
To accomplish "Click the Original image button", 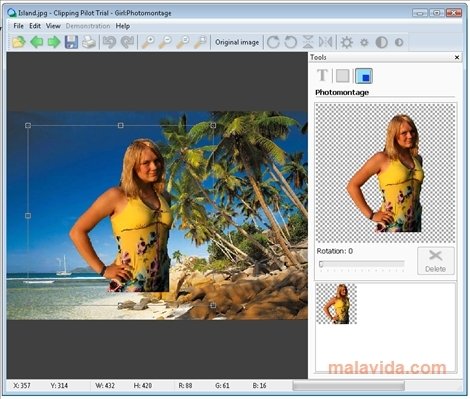I will pyautogui.click(x=237, y=42).
